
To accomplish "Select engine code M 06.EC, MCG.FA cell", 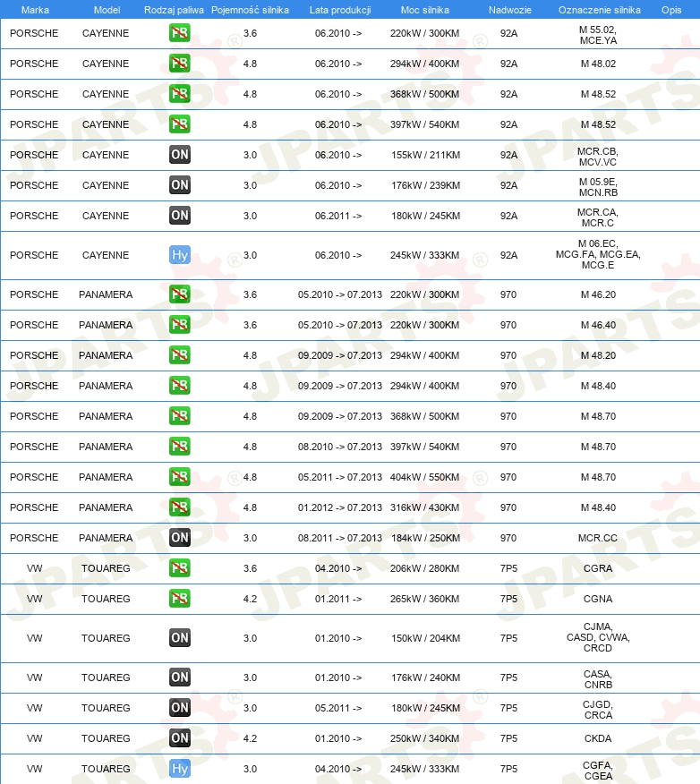I will click(x=598, y=254).
